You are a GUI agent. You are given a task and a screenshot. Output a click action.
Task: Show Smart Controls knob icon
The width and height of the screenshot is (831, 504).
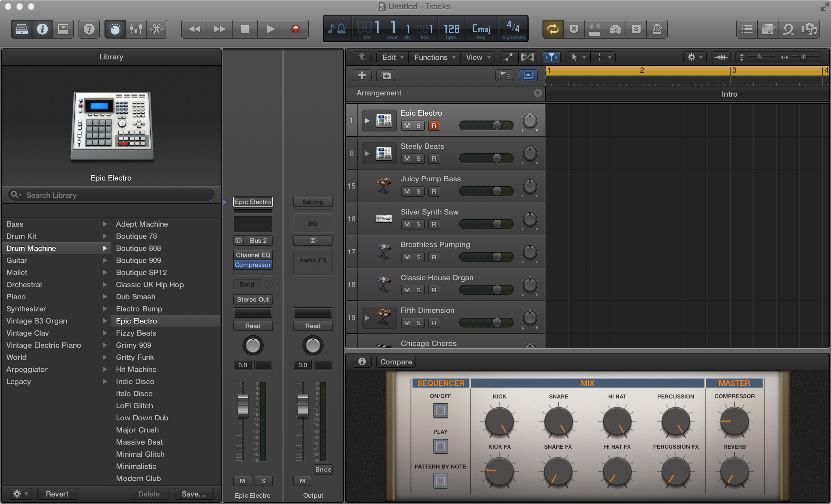[x=115, y=29]
